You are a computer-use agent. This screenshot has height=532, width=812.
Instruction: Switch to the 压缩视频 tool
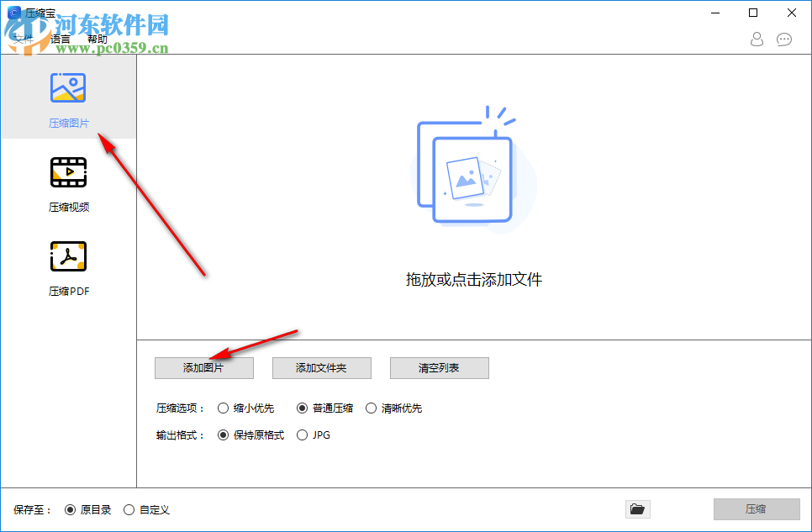pyautogui.click(x=68, y=182)
